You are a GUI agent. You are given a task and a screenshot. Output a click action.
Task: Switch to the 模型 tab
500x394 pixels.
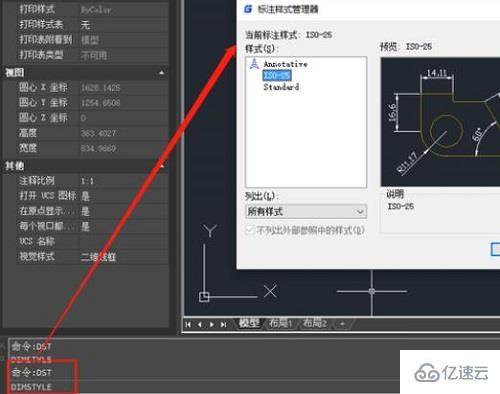249,323
